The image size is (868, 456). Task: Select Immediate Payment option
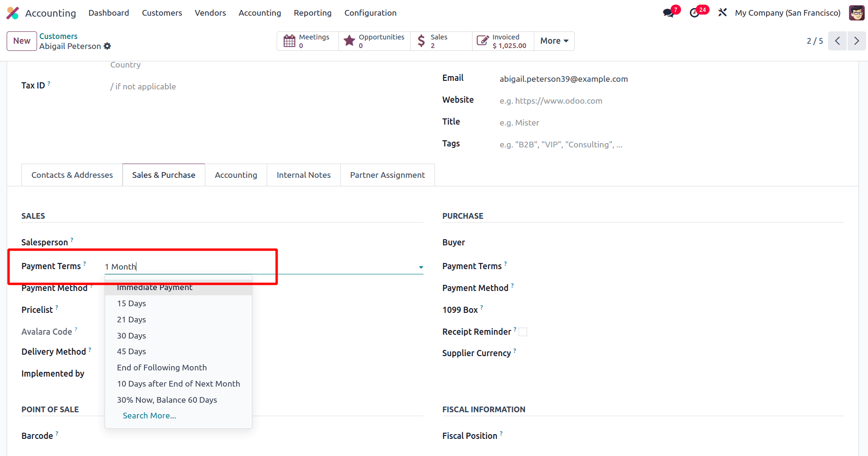(x=178, y=287)
